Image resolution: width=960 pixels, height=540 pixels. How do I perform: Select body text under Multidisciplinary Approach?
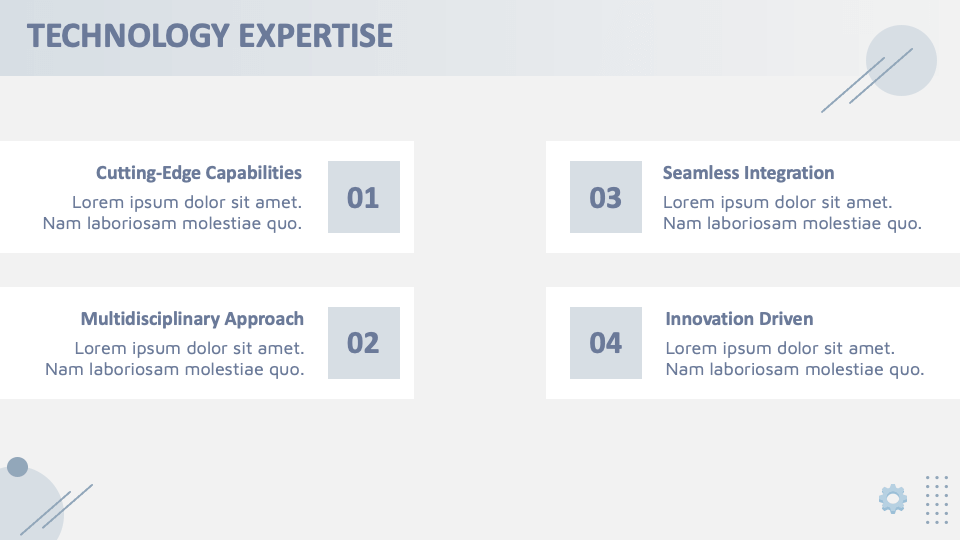coord(175,358)
